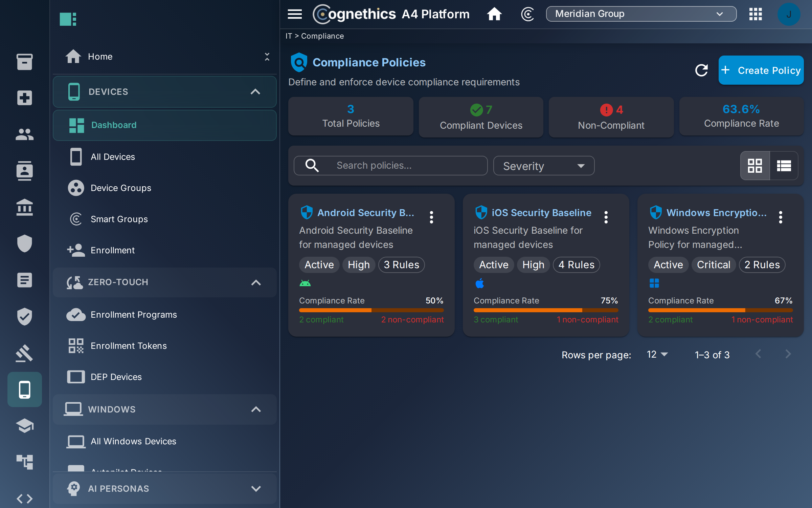Click the 63.6% Compliance Rate card
812x508 pixels.
(x=741, y=116)
